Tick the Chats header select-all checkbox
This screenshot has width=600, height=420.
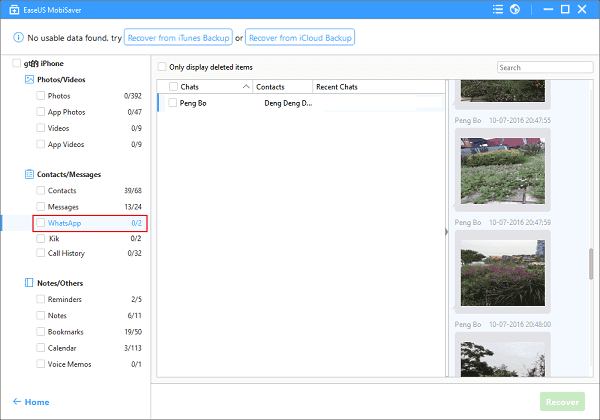pyautogui.click(x=173, y=87)
